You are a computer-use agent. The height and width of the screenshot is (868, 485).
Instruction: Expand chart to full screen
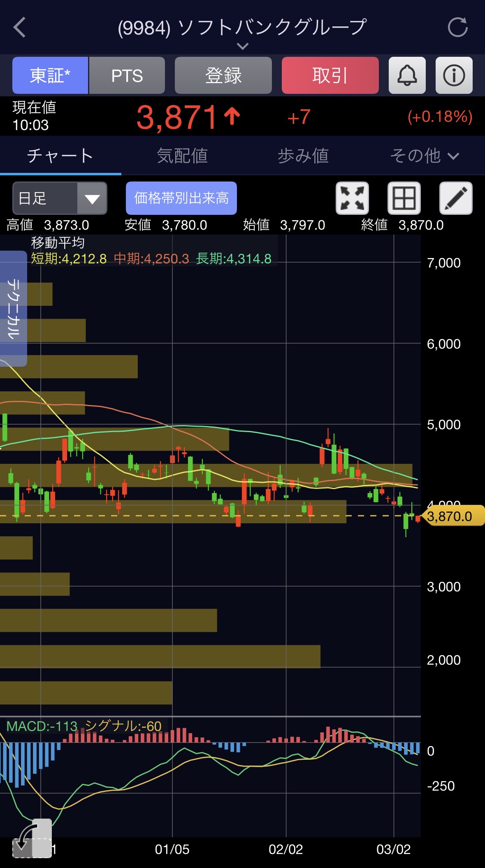[352, 198]
